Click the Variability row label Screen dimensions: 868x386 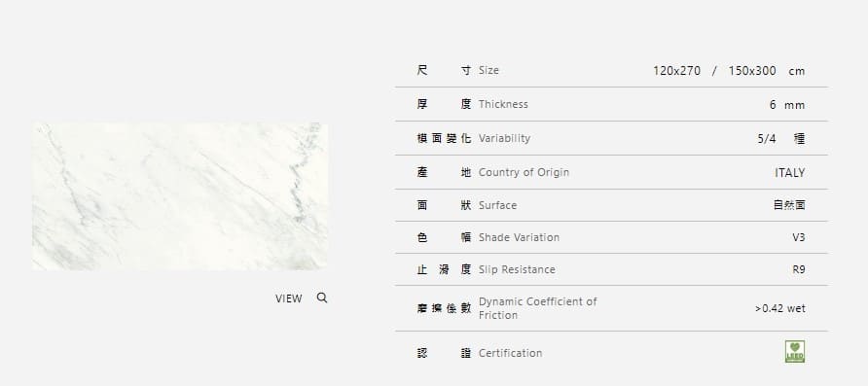pyautogui.click(x=504, y=138)
